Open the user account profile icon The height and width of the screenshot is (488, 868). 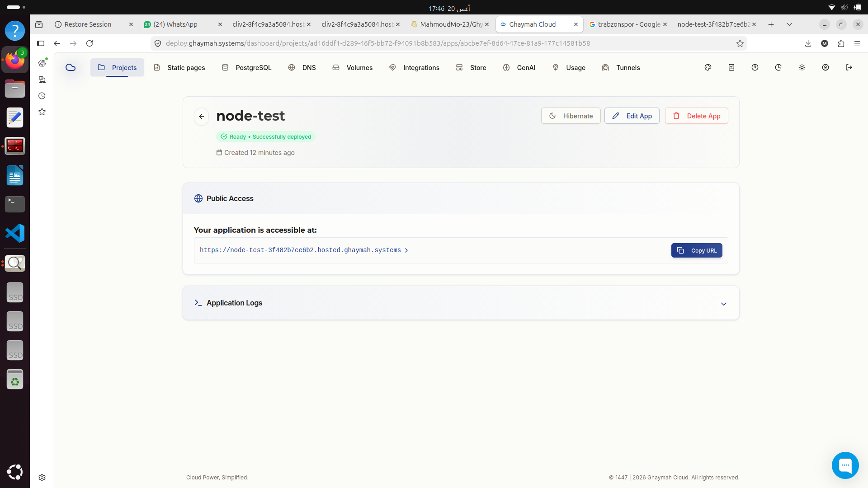826,68
